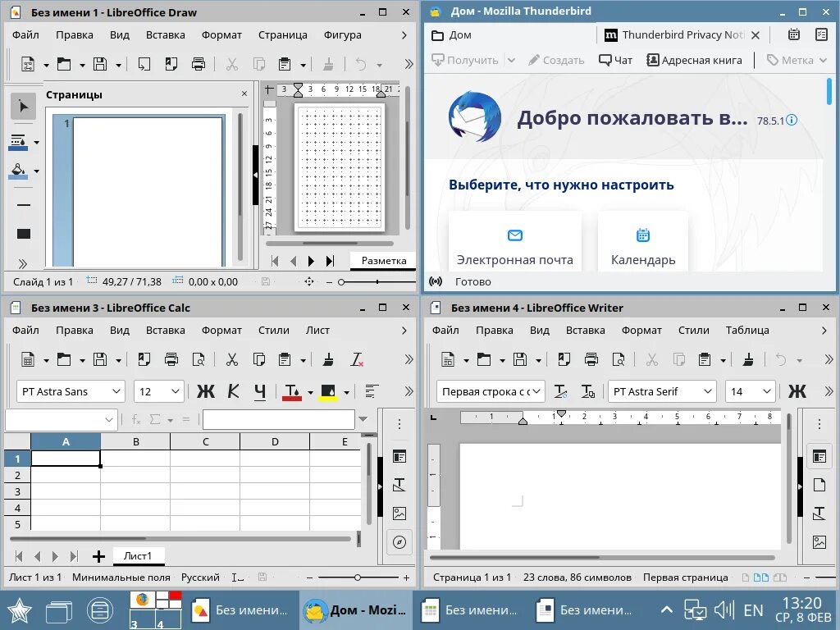Open PT Astra Serif font dropdown in Writer
The image size is (840, 630).
coord(708,391)
